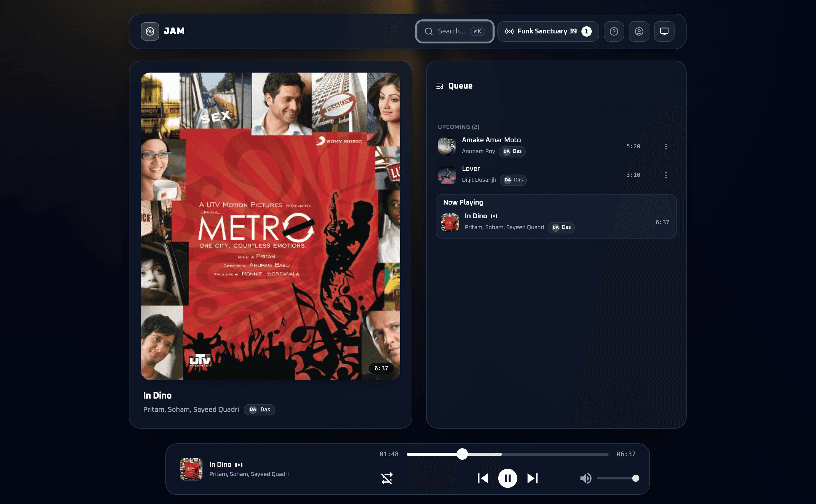Skip to next track

532,478
